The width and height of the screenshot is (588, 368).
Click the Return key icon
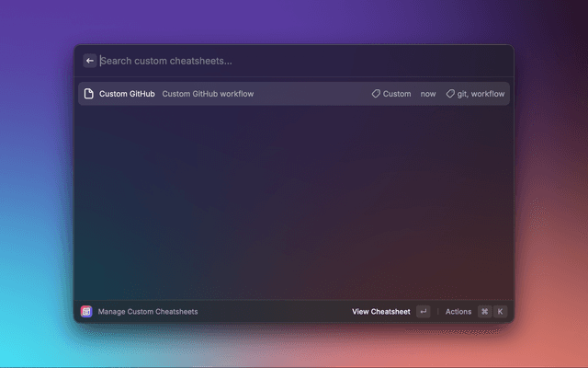pyautogui.click(x=423, y=312)
